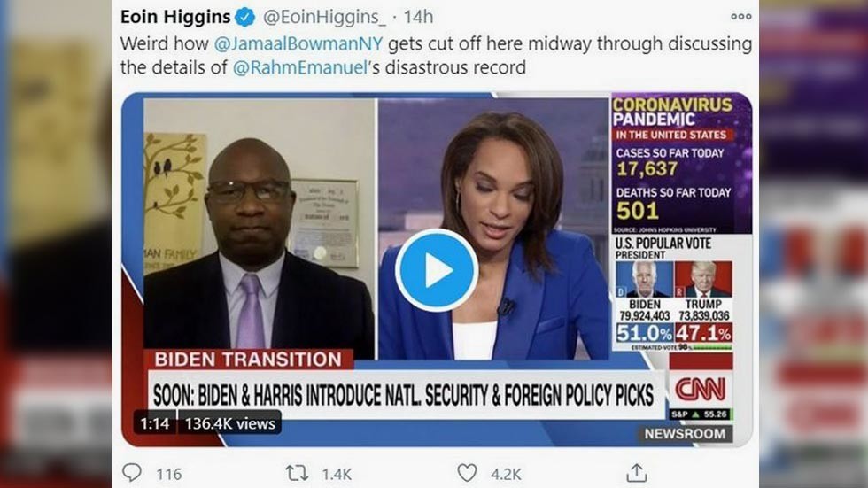Click the CNN logo in video
This screenshot has width=868, height=488.
click(x=701, y=390)
